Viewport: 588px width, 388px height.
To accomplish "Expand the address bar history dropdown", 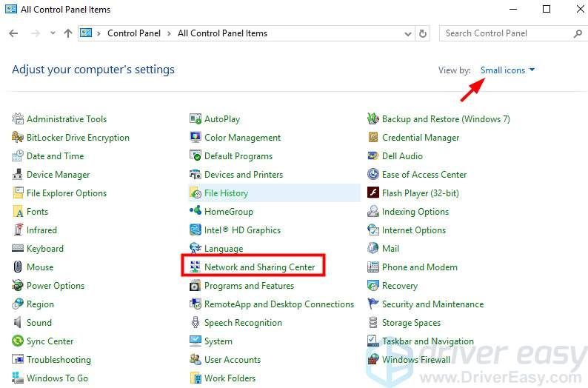I will (408, 34).
